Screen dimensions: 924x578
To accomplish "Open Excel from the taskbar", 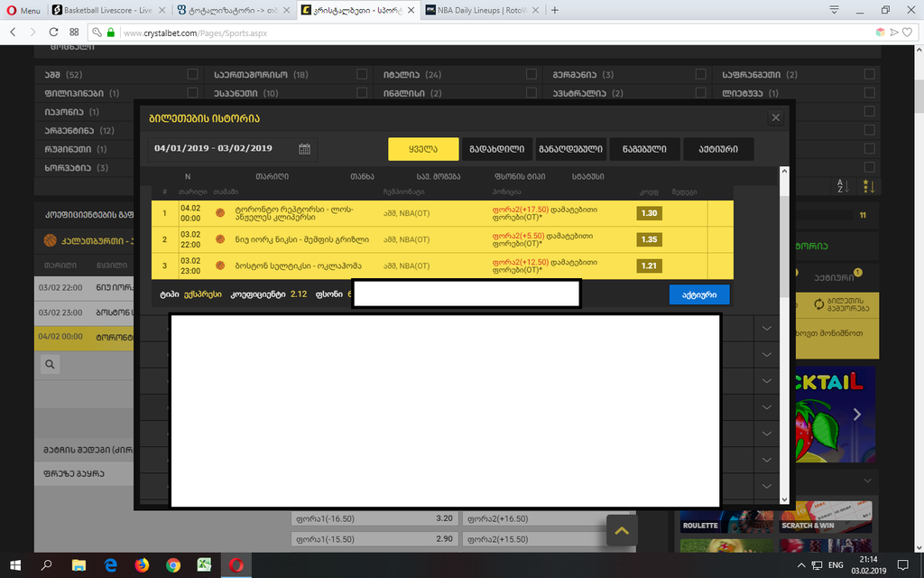I will [204, 565].
